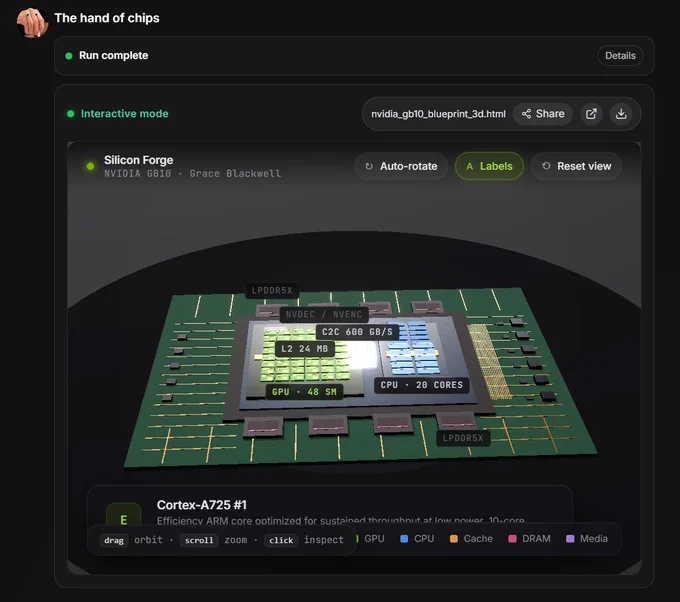Click the file name nvidia_gb10_blueprint_3d.html
This screenshot has height=602, width=680.
pos(438,114)
